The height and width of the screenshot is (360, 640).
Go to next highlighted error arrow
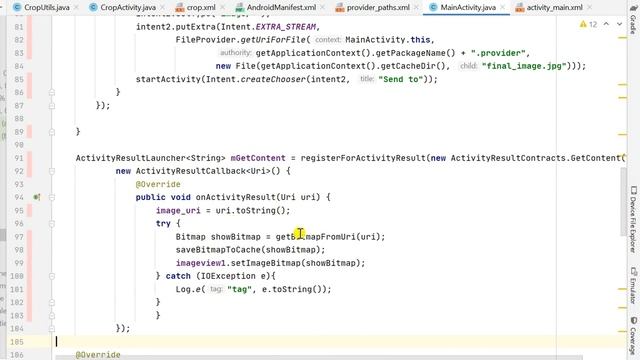pos(619,24)
